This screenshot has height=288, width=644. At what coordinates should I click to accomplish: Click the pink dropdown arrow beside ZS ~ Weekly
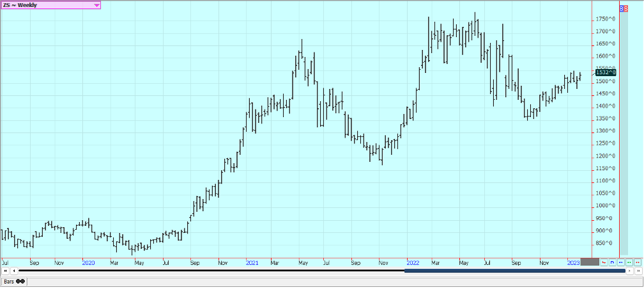96,5
